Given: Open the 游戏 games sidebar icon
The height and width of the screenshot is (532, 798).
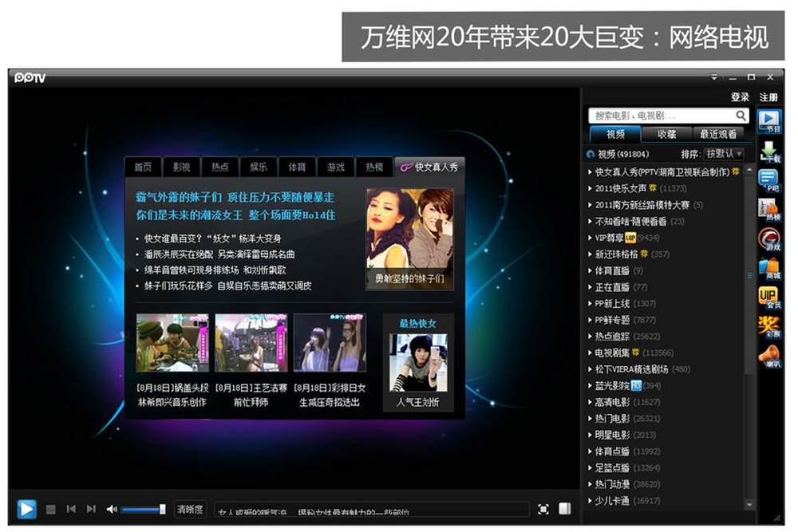Looking at the screenshot, I should pos(769,239).
